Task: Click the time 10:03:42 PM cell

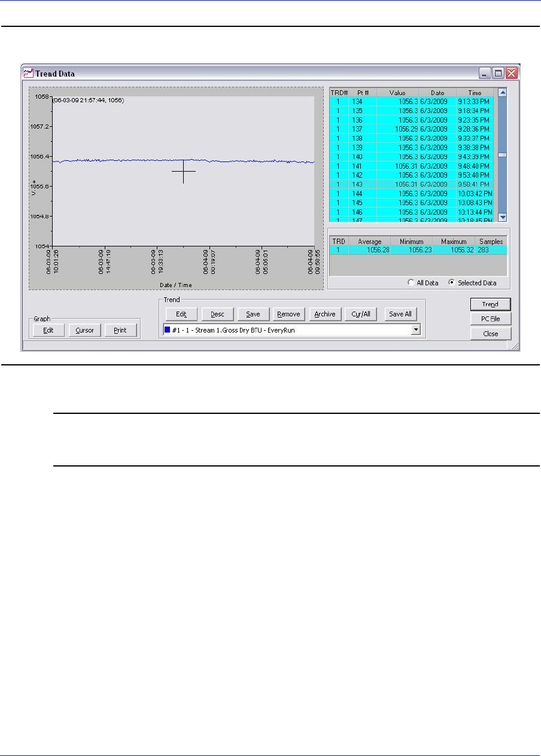Action: [x=475, y=194]
